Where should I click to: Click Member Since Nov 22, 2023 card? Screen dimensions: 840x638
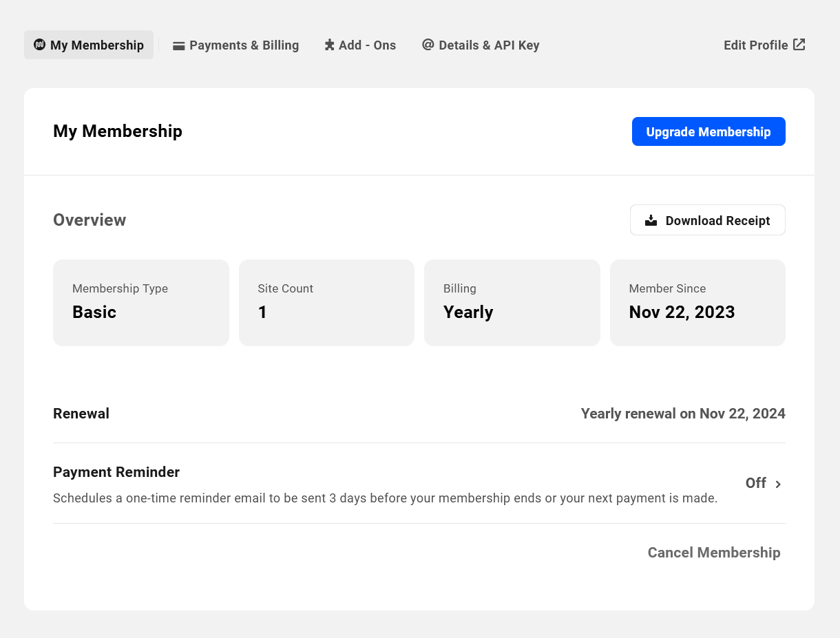click(697, 303)
